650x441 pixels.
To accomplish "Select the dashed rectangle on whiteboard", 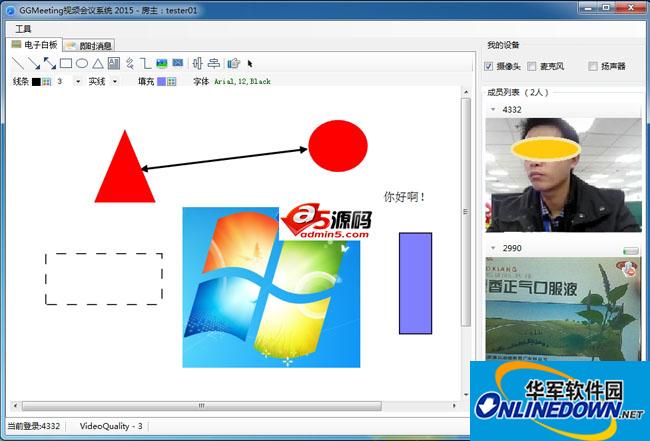I will [104, 279].
